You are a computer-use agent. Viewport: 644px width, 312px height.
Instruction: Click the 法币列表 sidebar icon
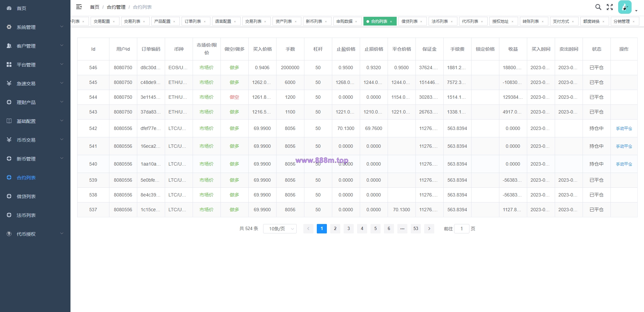pyautogui.click(x=9, y=215)
